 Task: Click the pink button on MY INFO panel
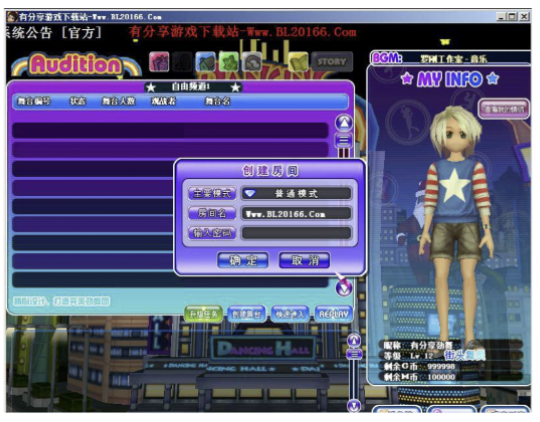[x=504, y=109]
